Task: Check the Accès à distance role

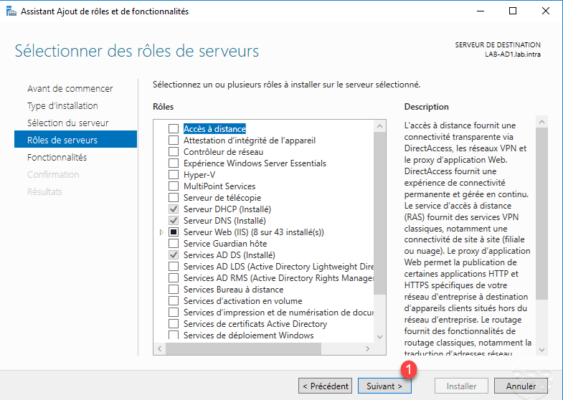Action: [x=173, y=129]
